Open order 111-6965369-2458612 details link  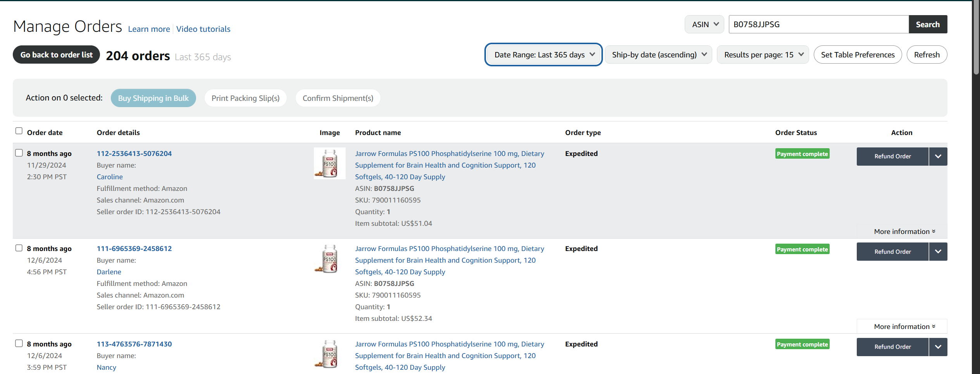click(x=134, y=249)
